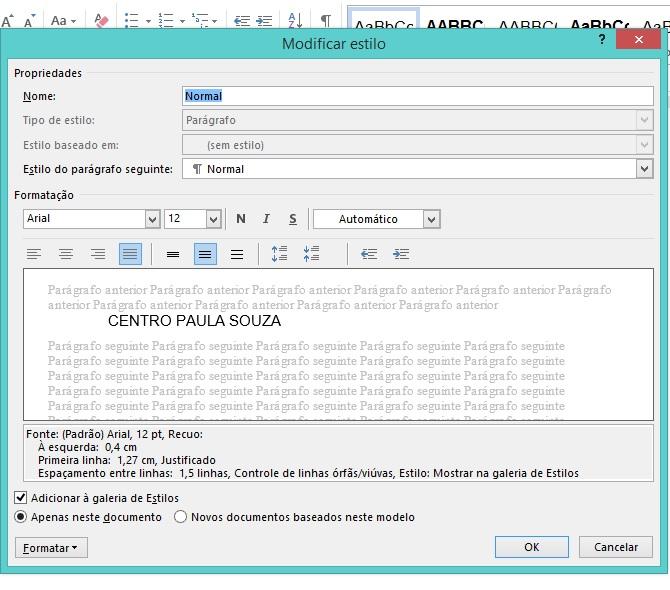Toggle Italic (I) formatting

pyautogui.click(x=266, y=219)
